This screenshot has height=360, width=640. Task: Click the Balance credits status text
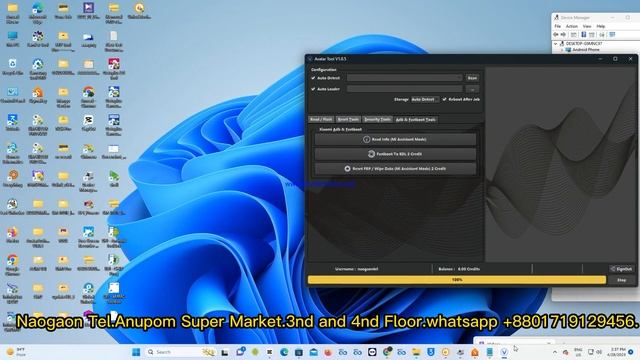click(459, 269)
